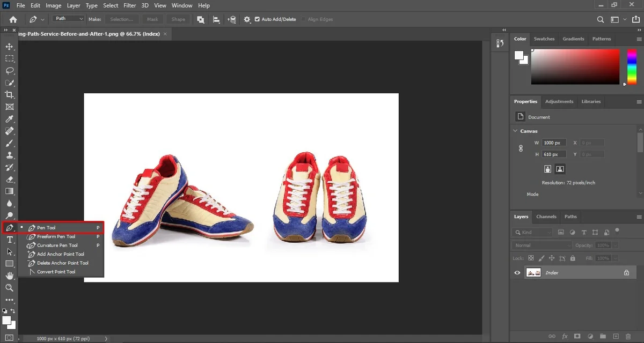
Task: Select the Gradient tool
Action: [x=9, y=191]
